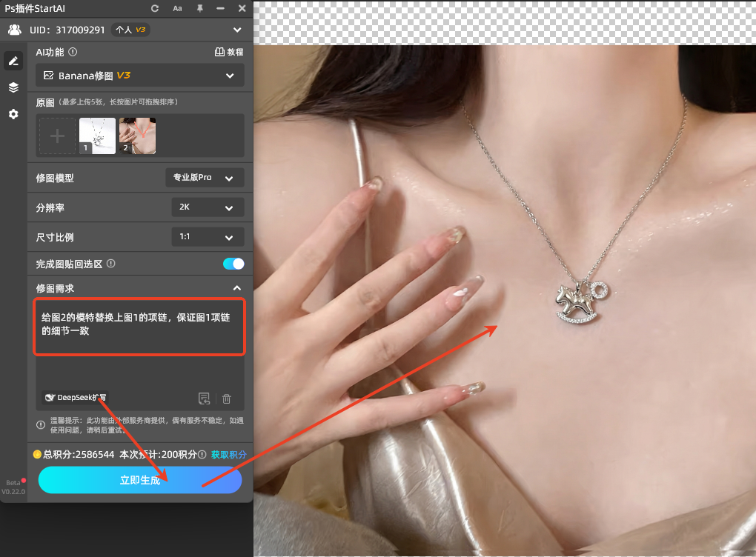Click the info icon next to AI功能

pyautogui.click(x=73, y=53)
